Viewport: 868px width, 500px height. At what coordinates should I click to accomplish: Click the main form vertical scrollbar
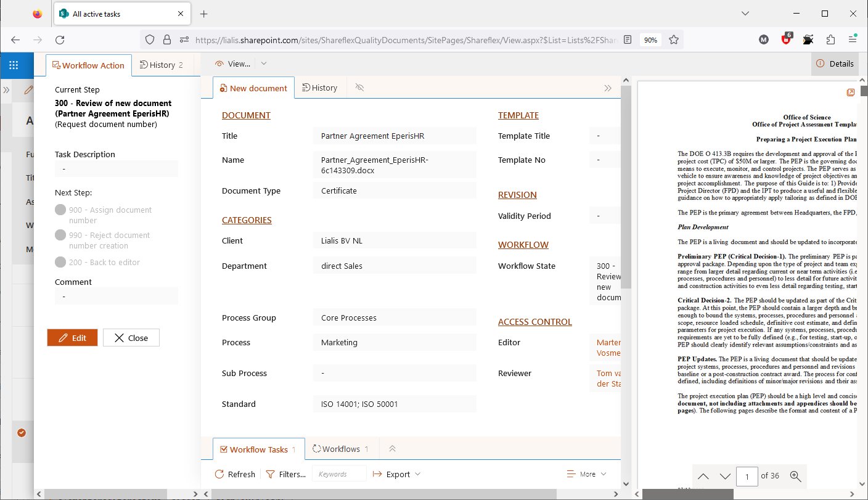[626, 187]
